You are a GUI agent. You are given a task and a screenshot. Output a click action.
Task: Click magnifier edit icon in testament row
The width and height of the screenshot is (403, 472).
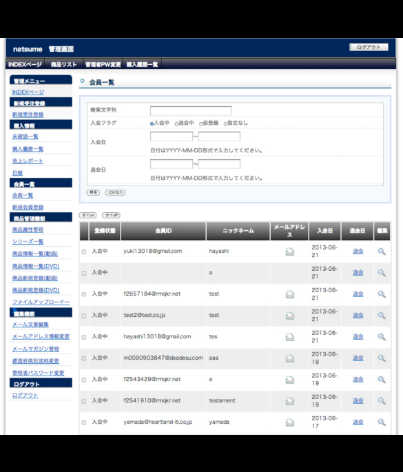pyautogui.click(x=381, y=401)
